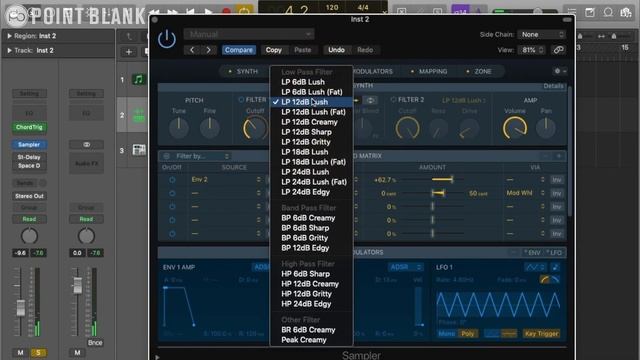The height and width of the screenshot is (360, 640).
Task: Expand the Region Inst 2 disclosure triangle
Action: click(x=9, y=36)
